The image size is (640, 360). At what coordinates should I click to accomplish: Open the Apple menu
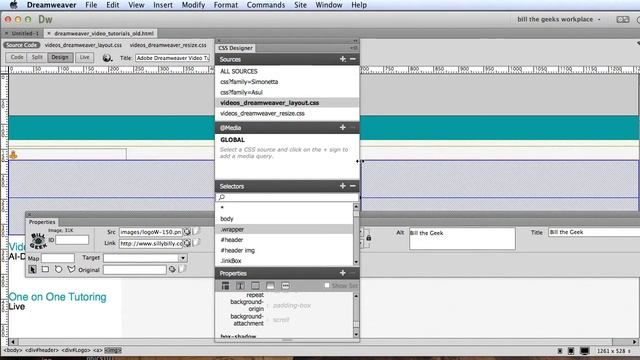pos(13,5)
